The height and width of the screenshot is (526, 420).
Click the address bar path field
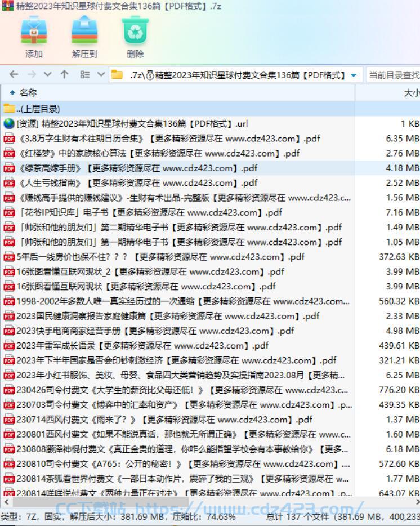235,75
